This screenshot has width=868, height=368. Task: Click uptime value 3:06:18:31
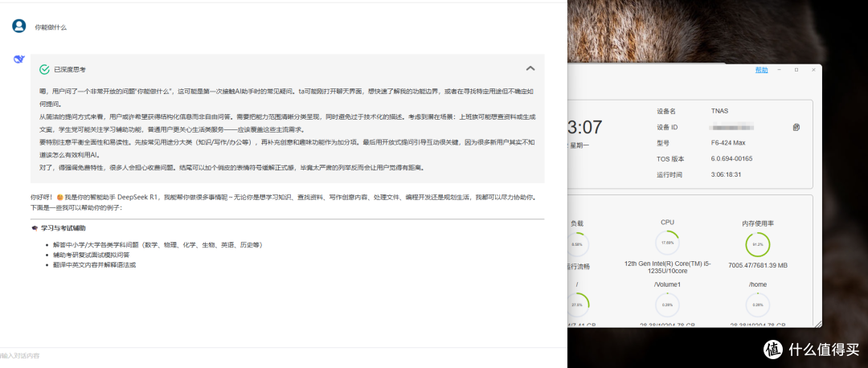click(727, 175)
